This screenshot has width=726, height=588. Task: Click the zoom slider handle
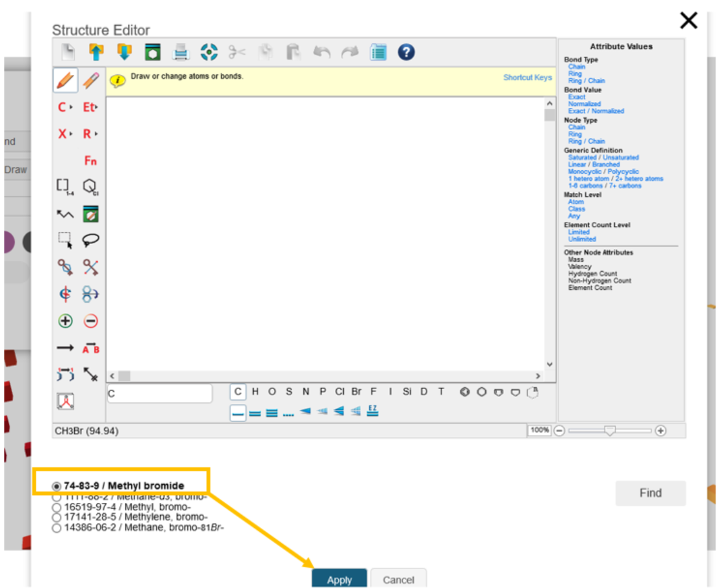coord(609,431)
